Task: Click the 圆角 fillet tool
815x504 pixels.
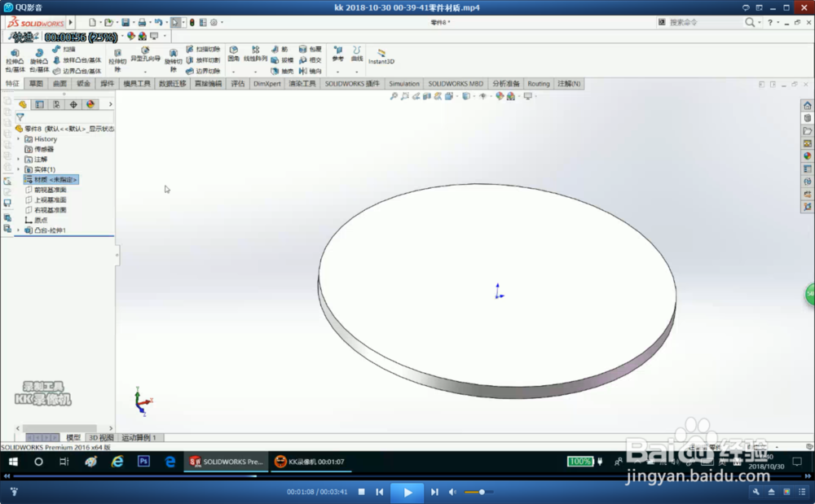Action: [x=233, y=54]
